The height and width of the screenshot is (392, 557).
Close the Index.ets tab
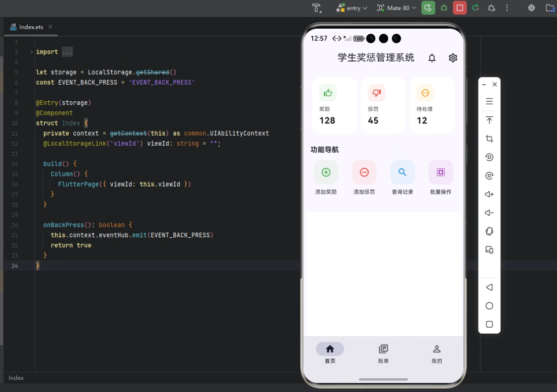tap(50, 27)
